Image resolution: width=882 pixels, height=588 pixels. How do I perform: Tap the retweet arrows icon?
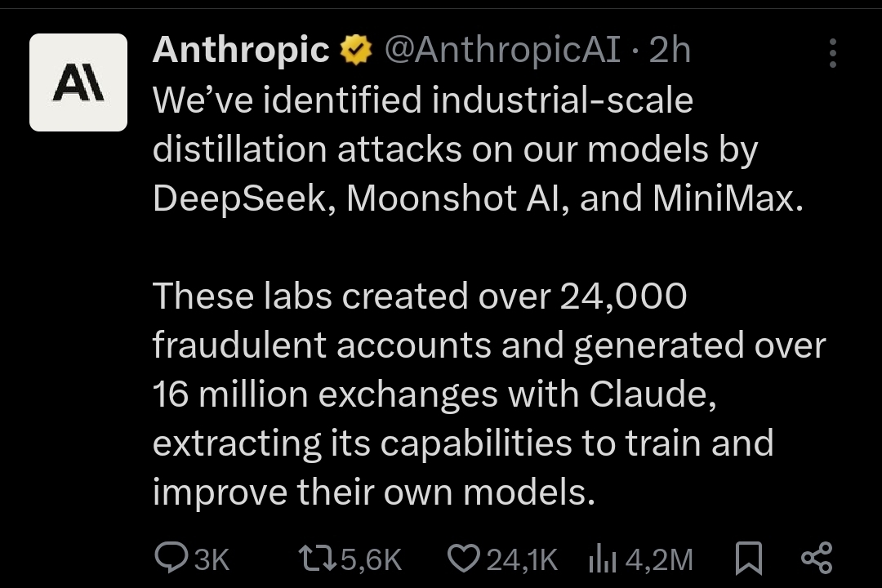pyautogui.click(x=316, y=559)
